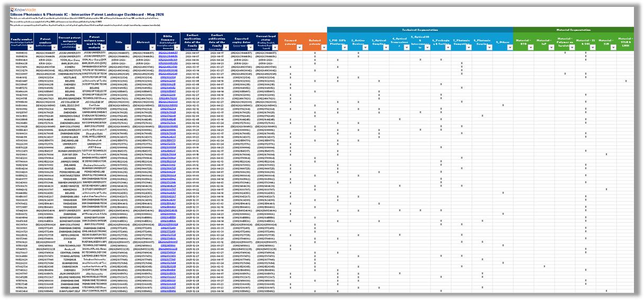This screenshot has height=300, width=644.
Task: Open Biblio Summary link in the VELLORE INSTITUTE row
Action: [168, 70]
